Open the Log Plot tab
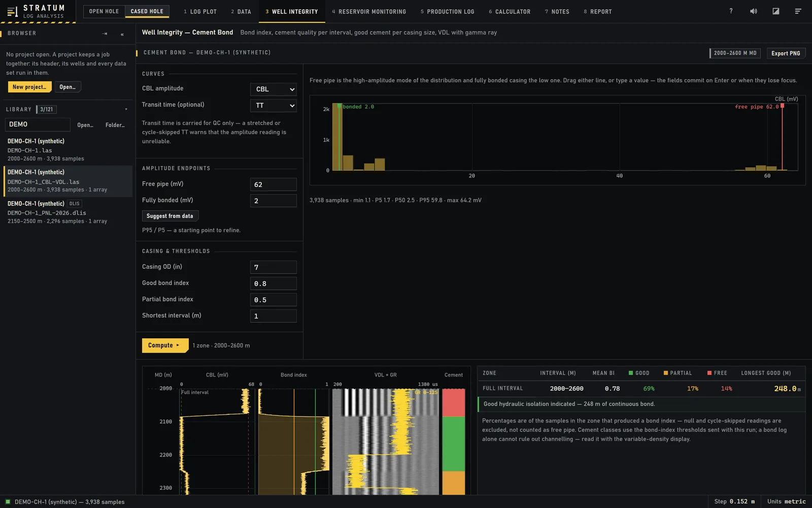 click(200, 11)
